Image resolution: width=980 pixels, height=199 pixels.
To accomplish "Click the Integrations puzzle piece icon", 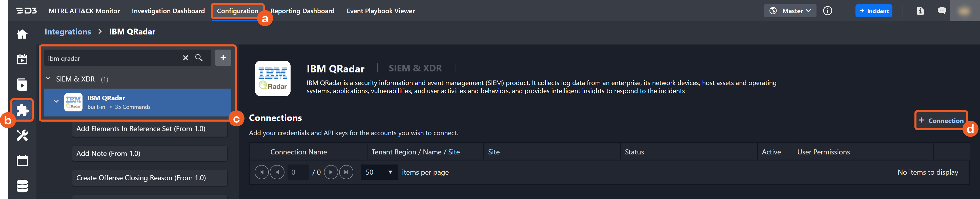I will (22, 110).
